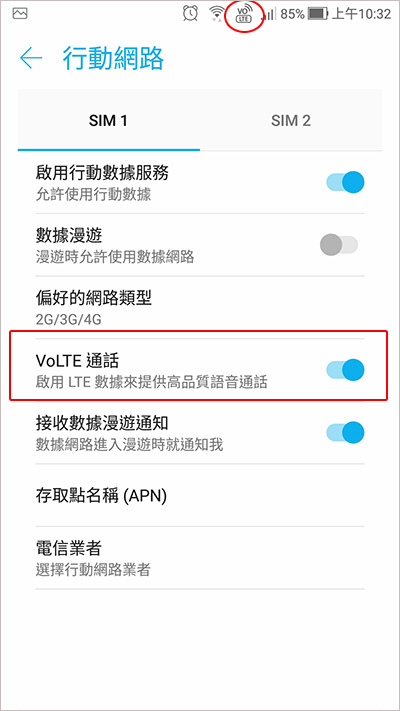
Task: Tap the alarm clock status icon
Action: point(190,14)
